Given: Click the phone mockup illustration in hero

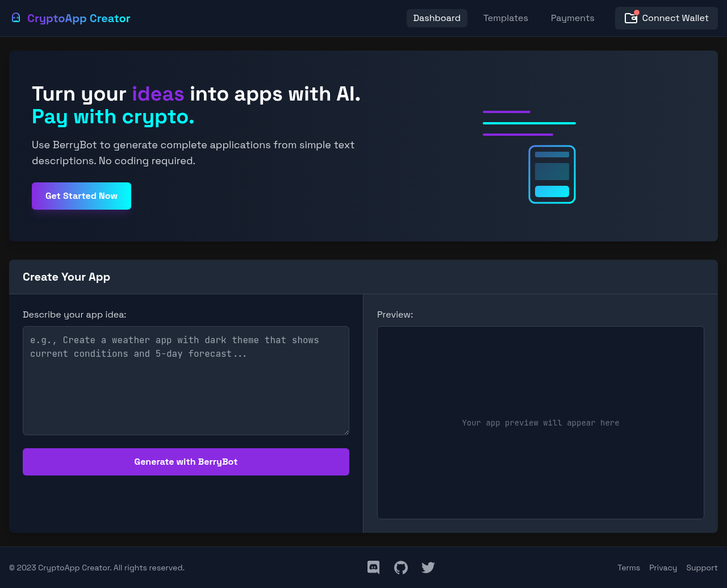Looking at the screenshot, I should pos(551,174).
